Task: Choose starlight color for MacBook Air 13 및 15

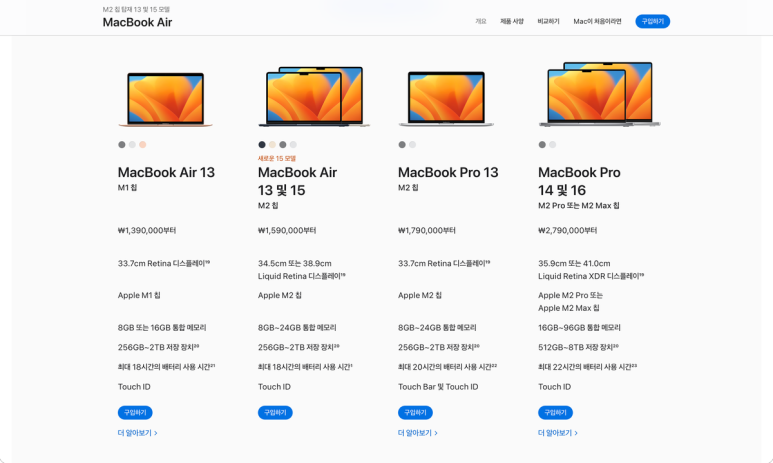Action: tap(272, 144)
